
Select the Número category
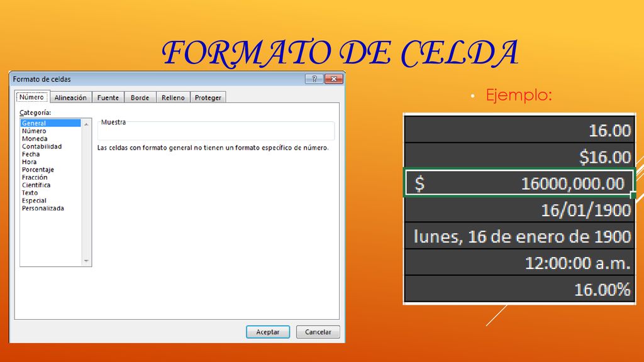coord(50,131)
